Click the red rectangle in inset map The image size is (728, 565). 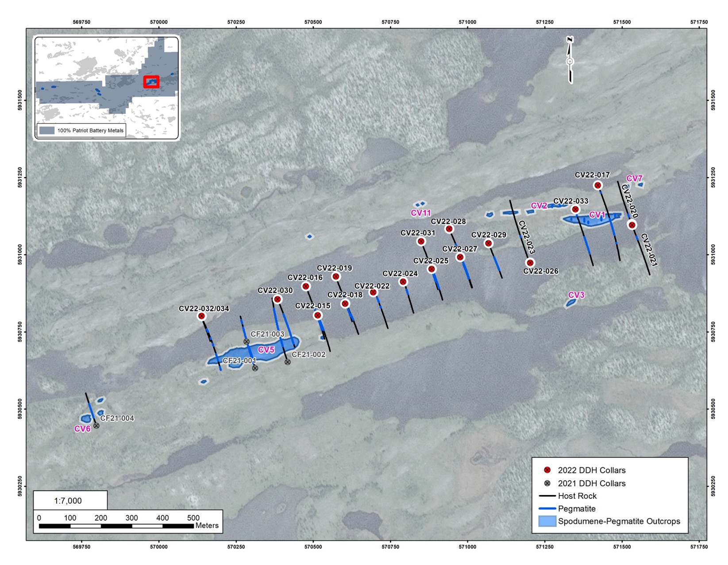[x=151, y=82]
